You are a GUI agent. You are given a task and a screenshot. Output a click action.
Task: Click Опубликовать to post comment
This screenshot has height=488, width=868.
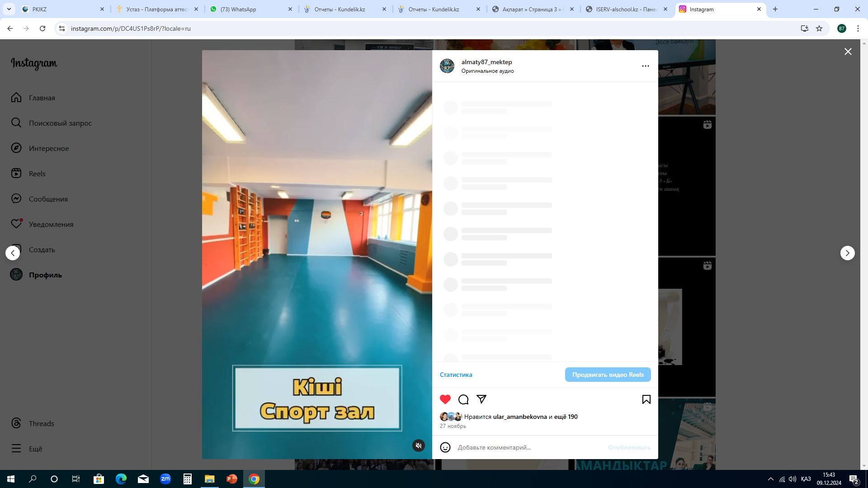click(629, 447)
